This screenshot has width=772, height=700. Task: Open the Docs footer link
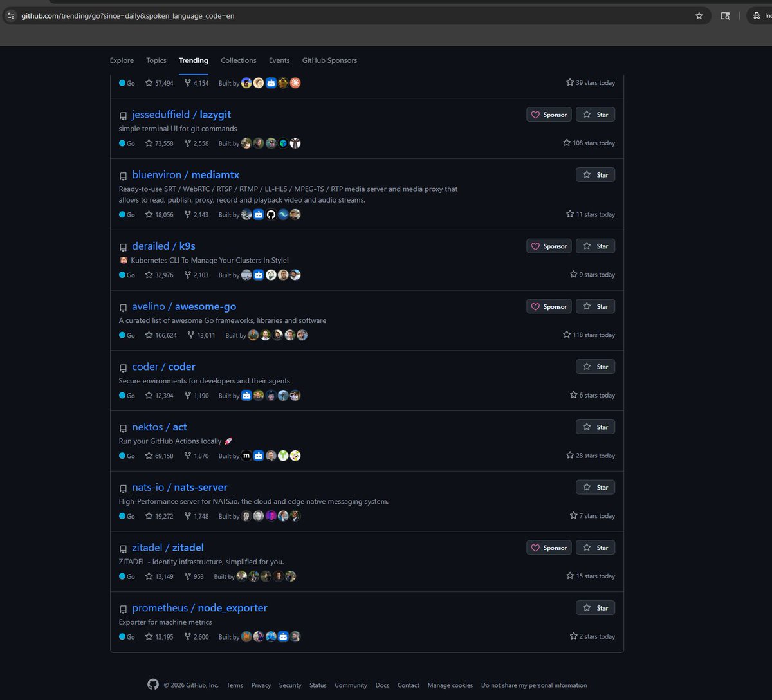coord(382,685)
